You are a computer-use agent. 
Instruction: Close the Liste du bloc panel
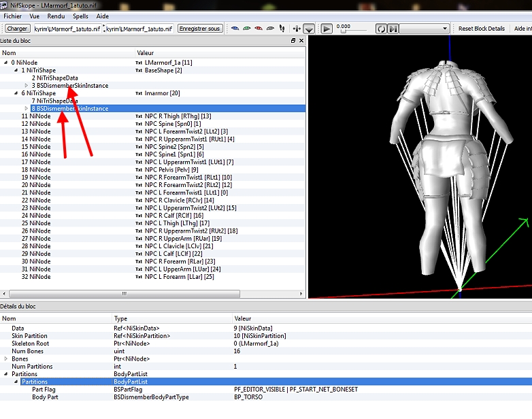pos(301,41)
